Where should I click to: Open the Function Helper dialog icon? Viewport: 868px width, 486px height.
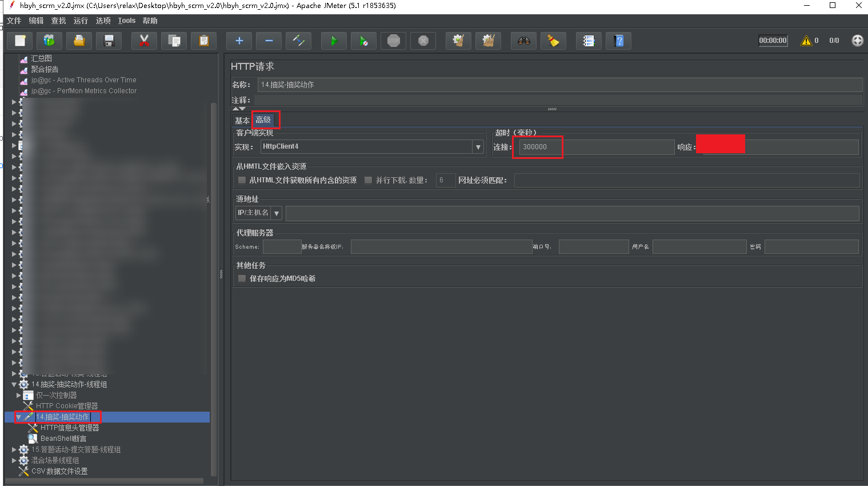[589, 41]
